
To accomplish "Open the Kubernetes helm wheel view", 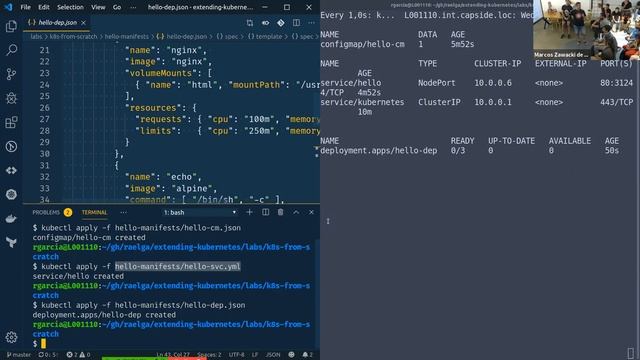I will (11, 194).
